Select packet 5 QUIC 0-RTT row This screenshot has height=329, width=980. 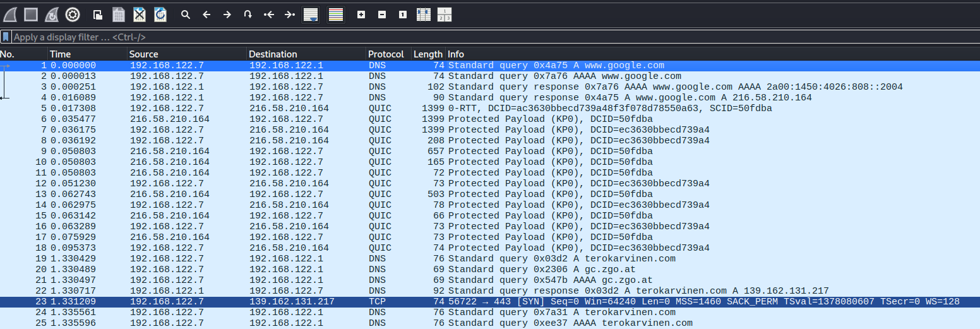point(442,108)
